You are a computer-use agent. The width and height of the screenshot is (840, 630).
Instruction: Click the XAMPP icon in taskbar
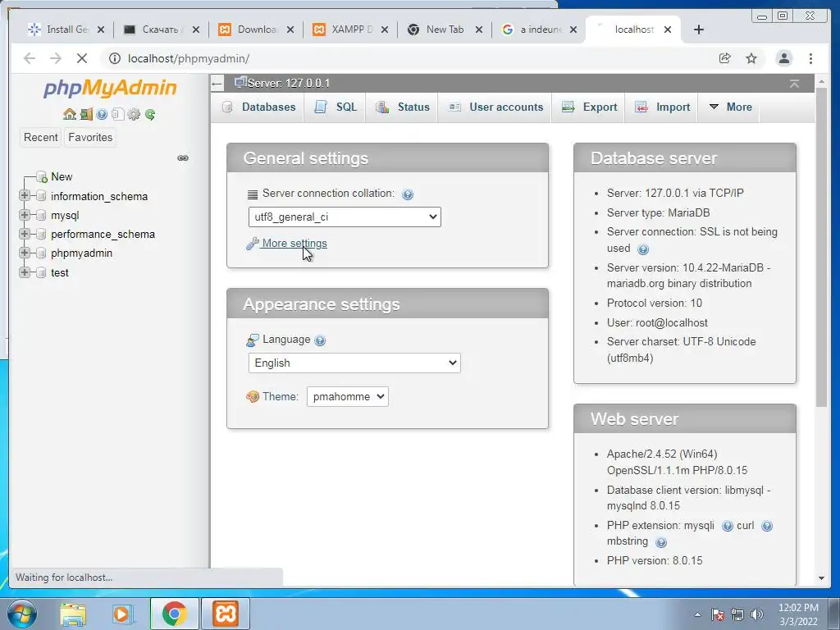pyautogui.click(x=226, y=614)
